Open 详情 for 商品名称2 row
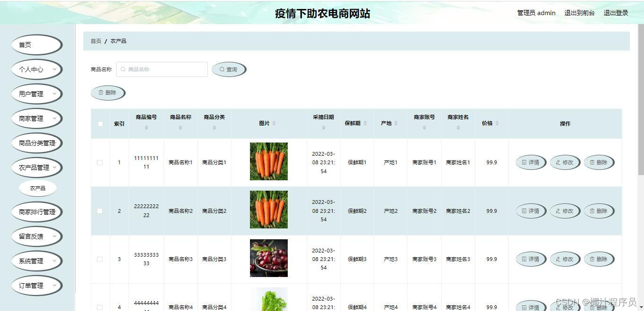Viewport: 644px width, 311px height. (x=531, y=211)
